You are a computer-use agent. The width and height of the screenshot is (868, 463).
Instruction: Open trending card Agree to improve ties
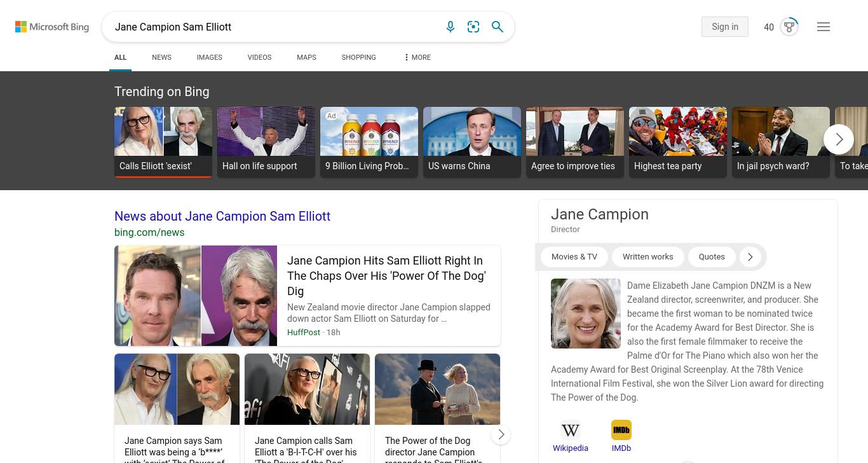(575, 142)
